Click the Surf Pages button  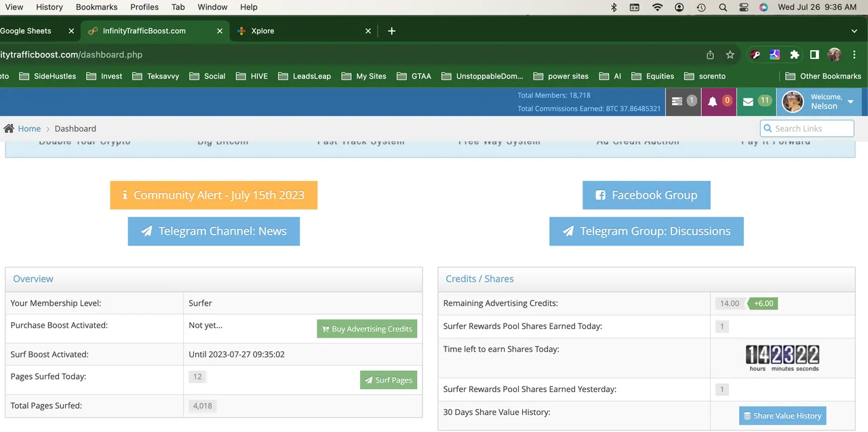389,380
